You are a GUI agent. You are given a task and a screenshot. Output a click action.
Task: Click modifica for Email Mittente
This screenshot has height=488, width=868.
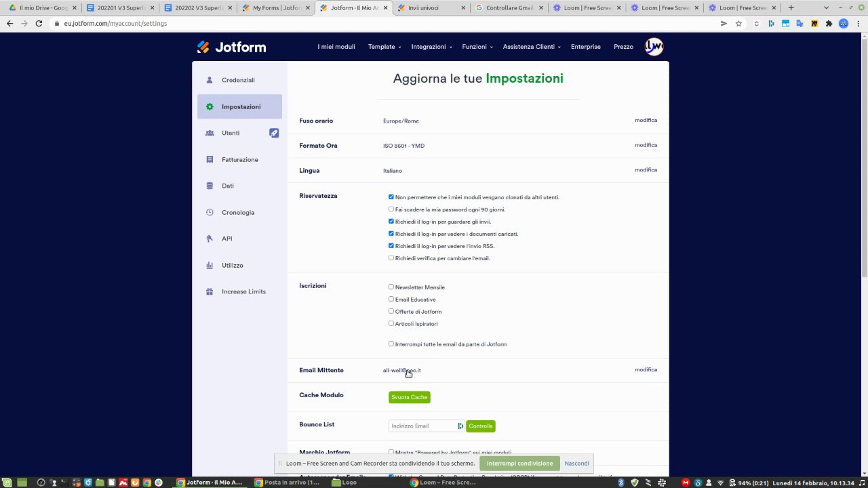pyautogui.click(x=646, y=370)
